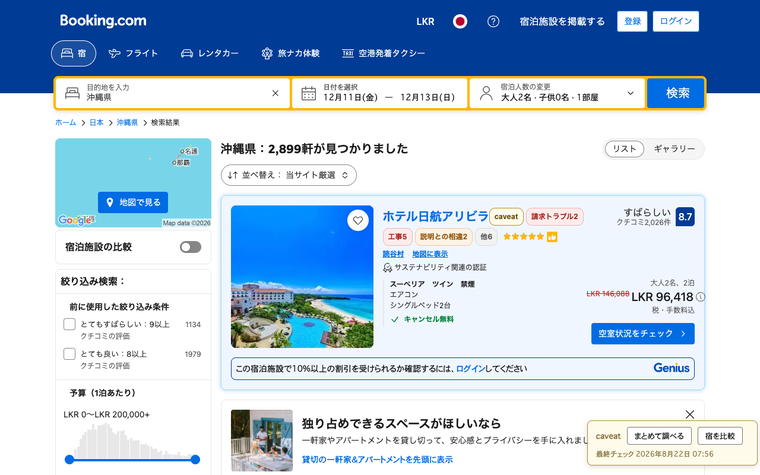Viewport: 760px width, 475px height.
Task: Click the person icon in the guests field
Action: coord(486,93)
